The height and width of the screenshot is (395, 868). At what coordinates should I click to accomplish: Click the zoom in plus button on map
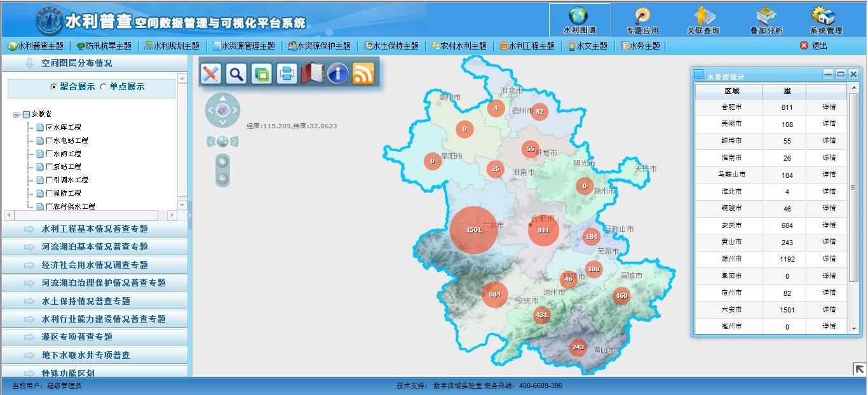[222, 161]
